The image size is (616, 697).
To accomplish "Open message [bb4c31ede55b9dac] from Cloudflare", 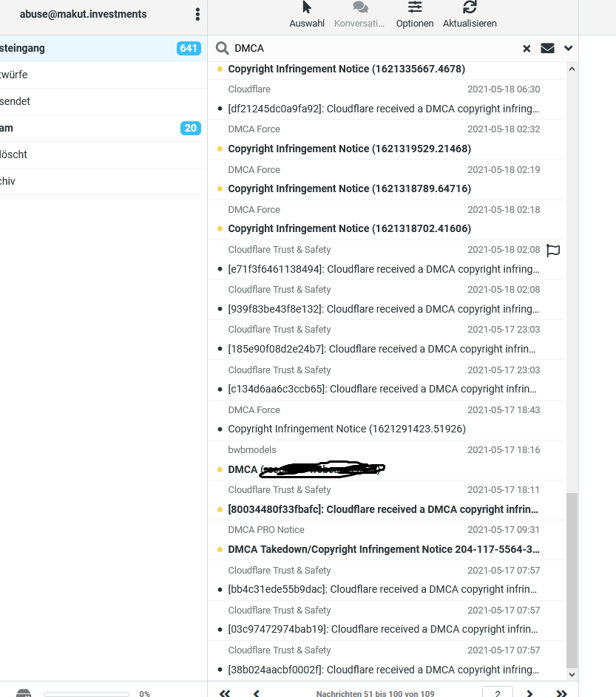I will coord(387,580).
